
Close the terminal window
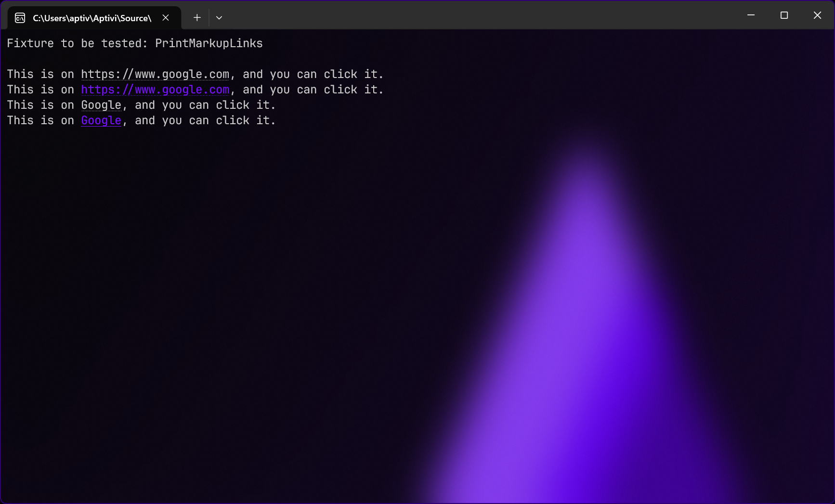point(817,15)
